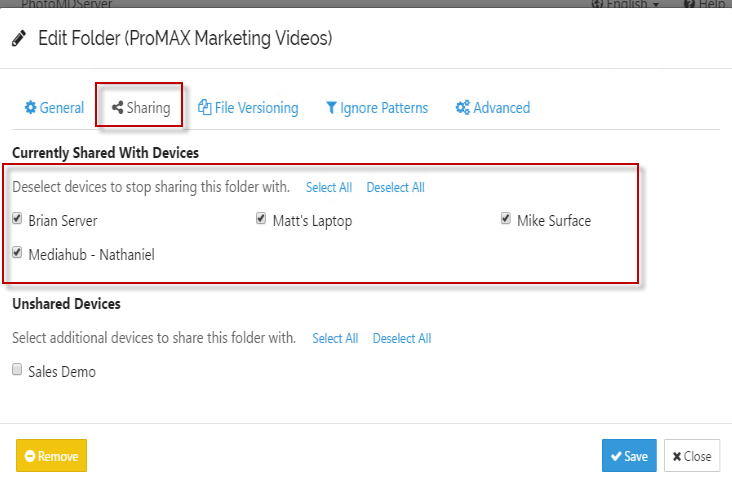Click Select All for currently shared devices

329,187
